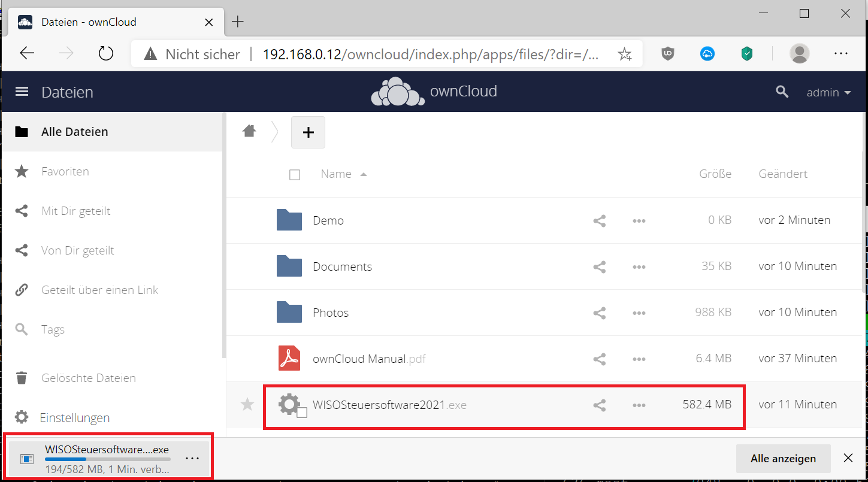Click the plus new file button
Screen dimensions: 868x482
click(x=308, y=132)
